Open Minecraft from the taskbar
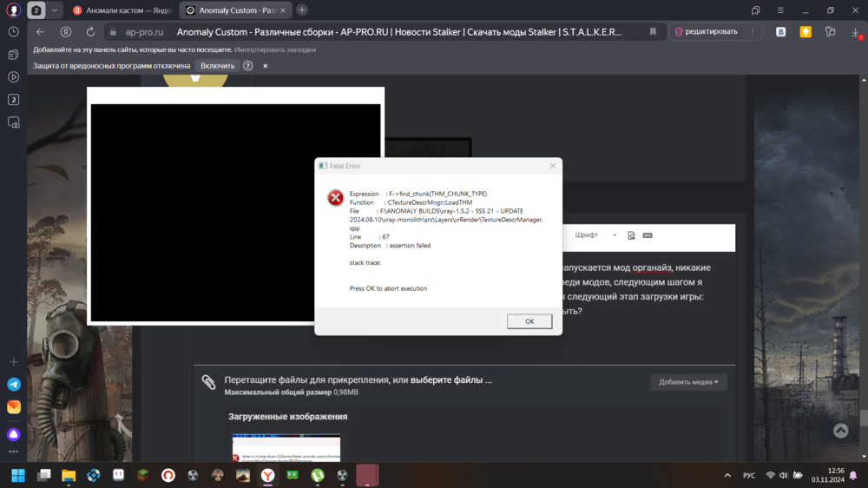The height and width of the screenshot is (488, 868). point(143,475)
